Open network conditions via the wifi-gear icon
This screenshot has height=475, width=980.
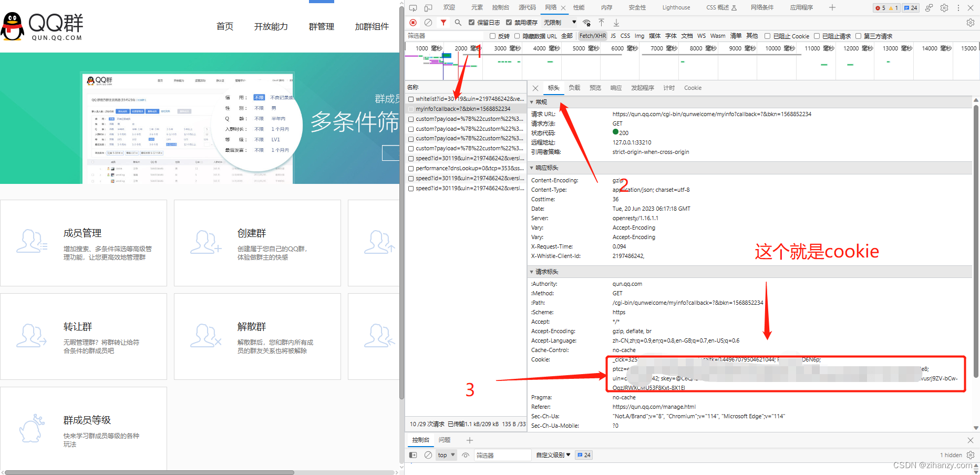(587, 23)
